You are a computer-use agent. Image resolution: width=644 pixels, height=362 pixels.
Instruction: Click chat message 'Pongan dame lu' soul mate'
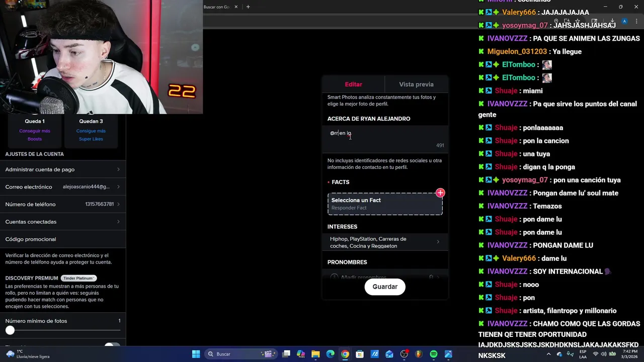[x=576, y=193]
